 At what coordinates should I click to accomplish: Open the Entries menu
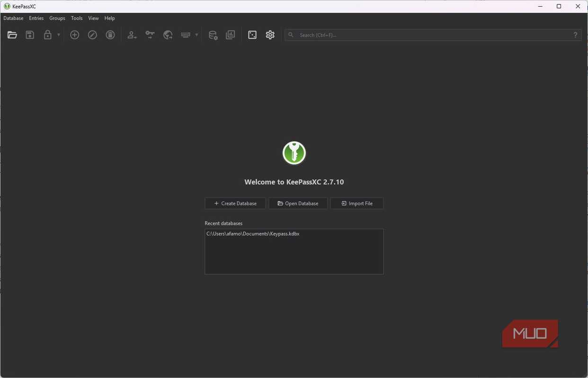36,18
